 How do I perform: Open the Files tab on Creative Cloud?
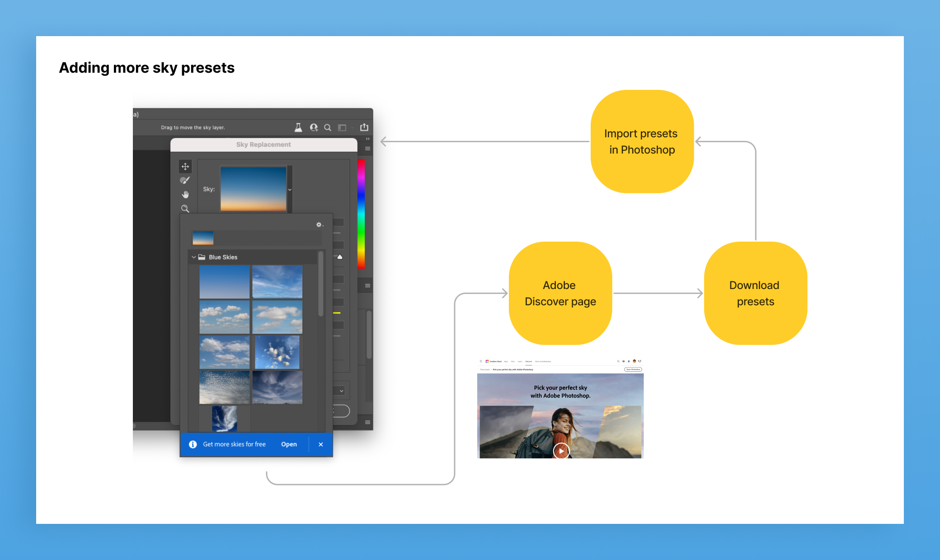coord(513,361)
